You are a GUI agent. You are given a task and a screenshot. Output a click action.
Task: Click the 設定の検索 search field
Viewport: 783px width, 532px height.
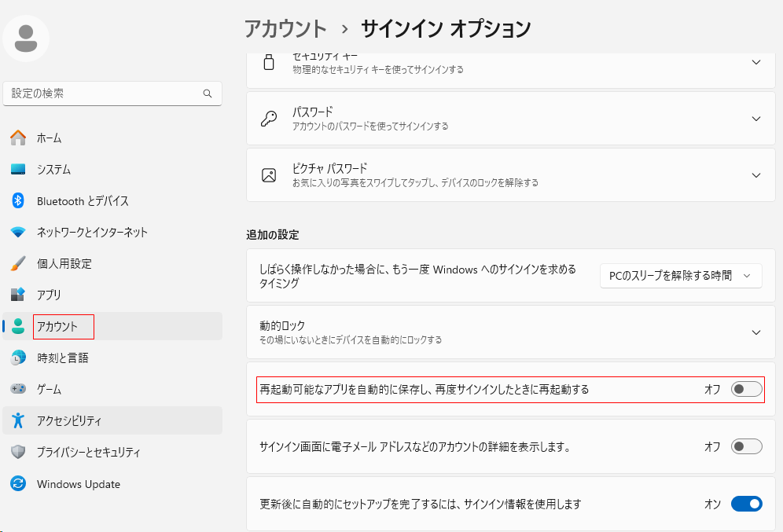(x=102, y=94)
